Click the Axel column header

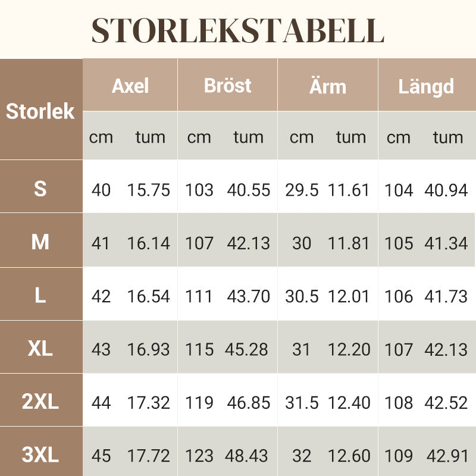130,85
